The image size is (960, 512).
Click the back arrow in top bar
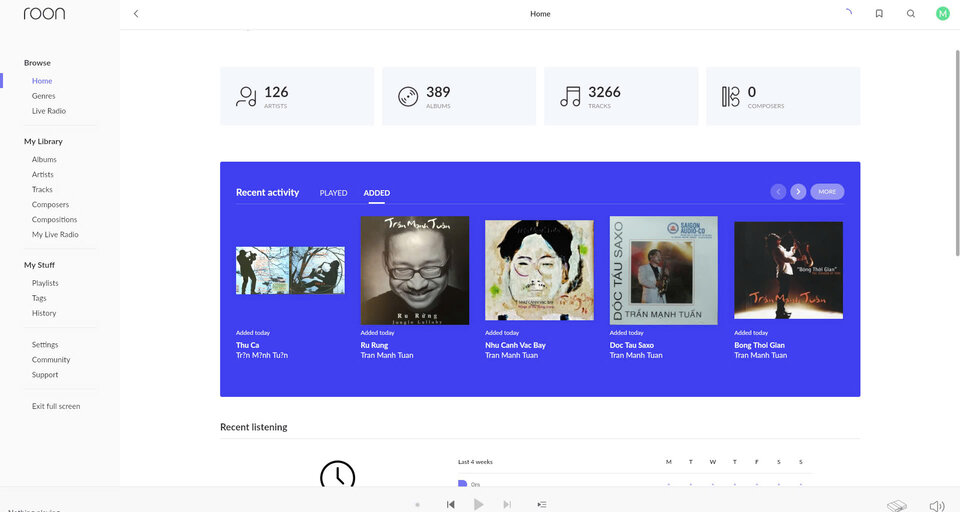[136, 13]
